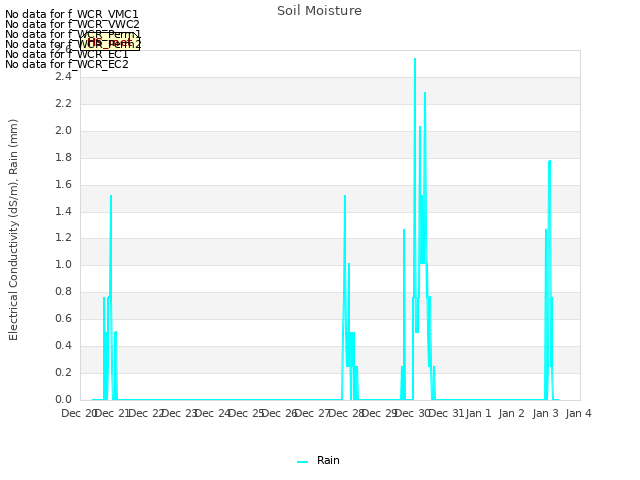Click the tallest rain peak near Dec 30

coord(415,60)
